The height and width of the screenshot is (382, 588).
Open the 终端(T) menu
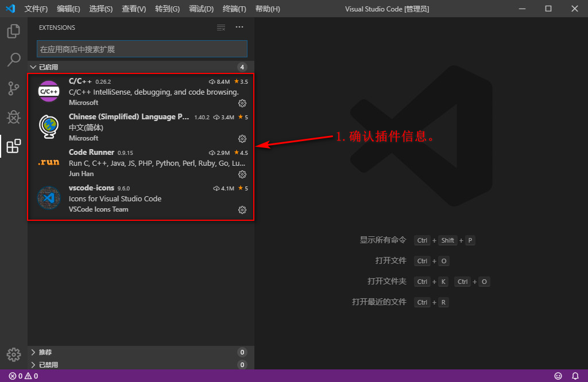(234, 9)
